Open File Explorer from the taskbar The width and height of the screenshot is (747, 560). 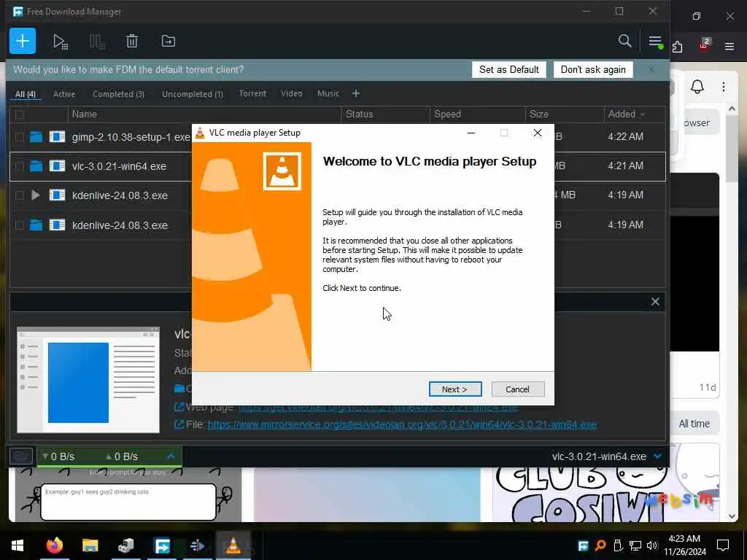90,545
